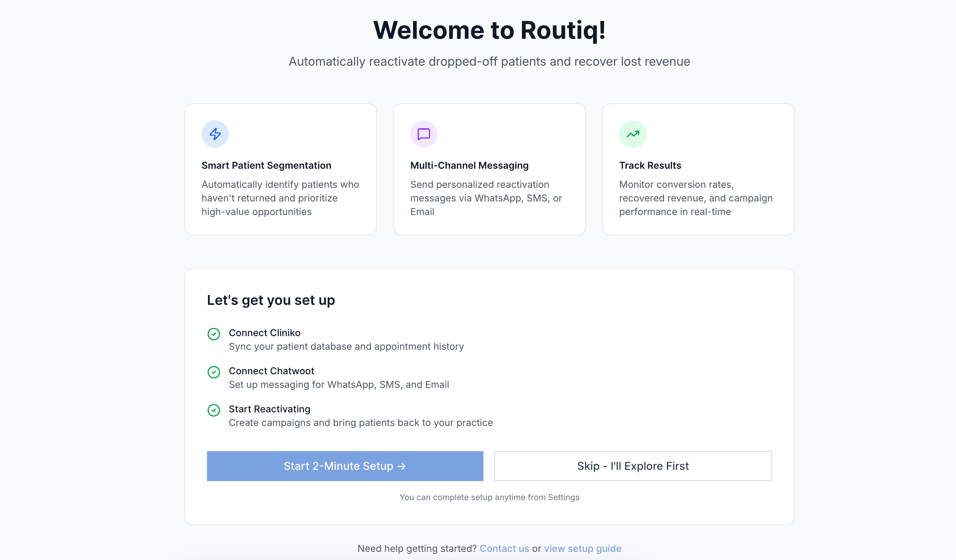Image resolution: width=956 pixels, height=560 pixels.
Task: Skip setup to explore first
Action: pyautogui.click(x=633, y=466)
